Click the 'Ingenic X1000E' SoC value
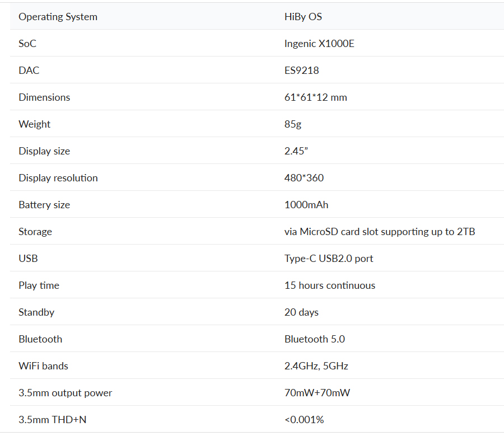 319,44
